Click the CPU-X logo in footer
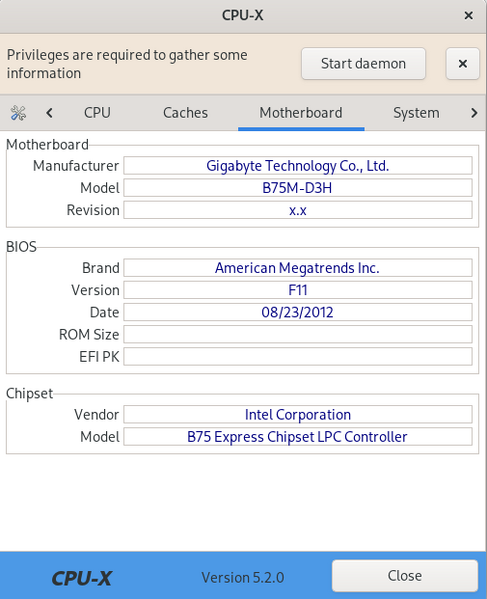Image resolution: width=487 pixels, height=599 pixels. [82, 578]
